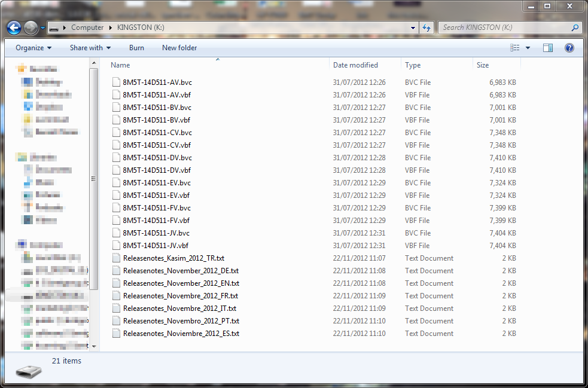Open the Share with menu

pyautogui.click(x=90, y=48)
